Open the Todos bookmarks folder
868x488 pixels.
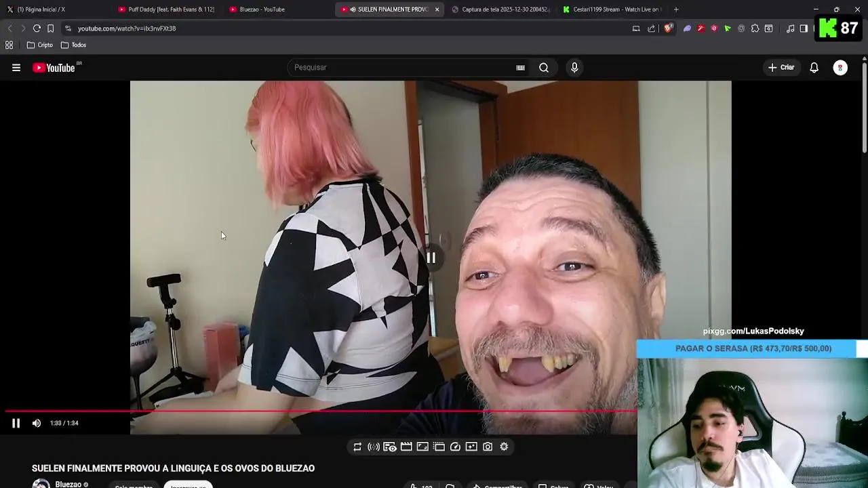[74, 45]
